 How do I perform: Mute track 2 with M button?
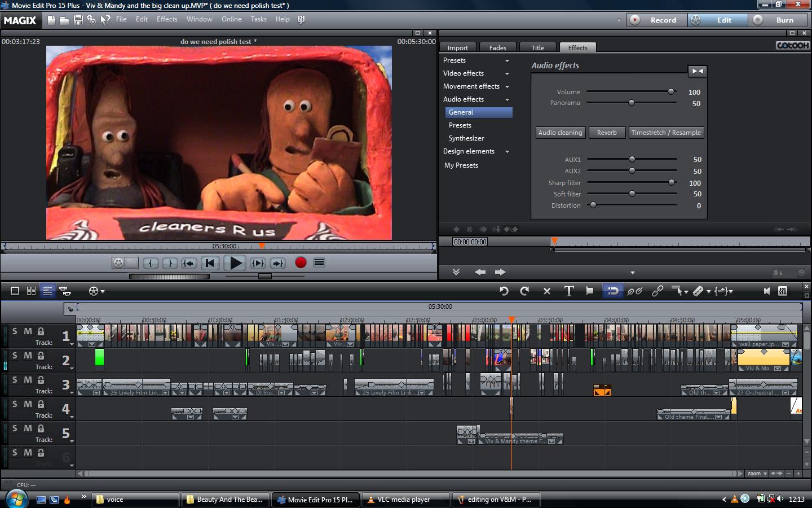tap(28, 356)
